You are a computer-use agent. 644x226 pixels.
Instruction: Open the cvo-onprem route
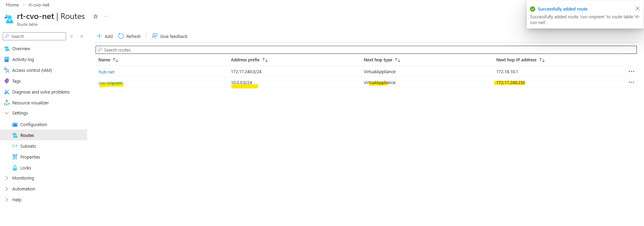click(x=110, y=83)
